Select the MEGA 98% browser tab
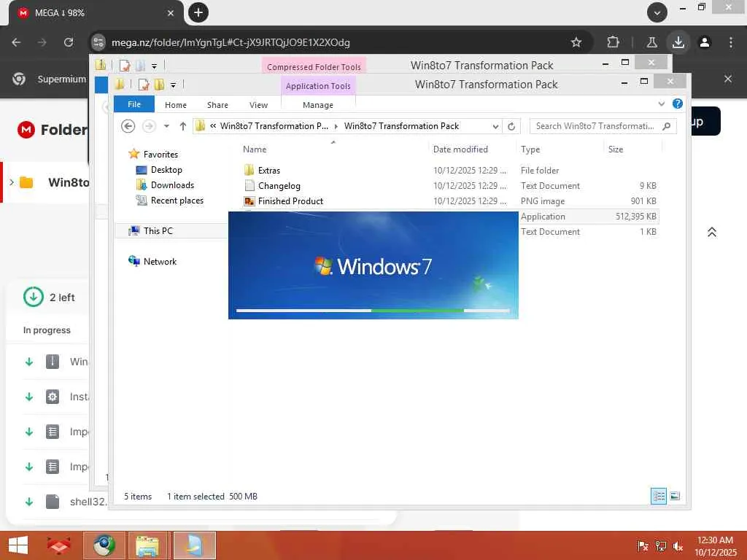Screen dimensions: 747x560 tap(96, 13)
